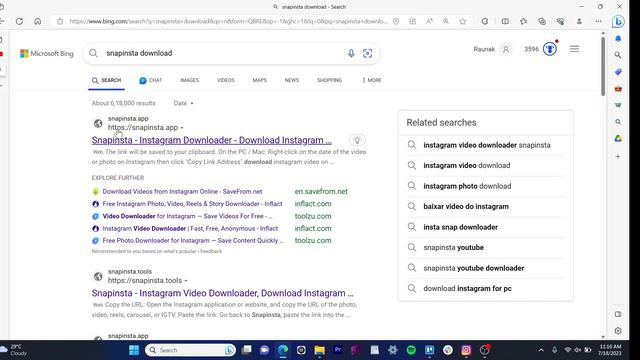The width and height of the screenshot is (640, 360).
Task: Open sidebar settings gear icon
Action: point(618,331)
